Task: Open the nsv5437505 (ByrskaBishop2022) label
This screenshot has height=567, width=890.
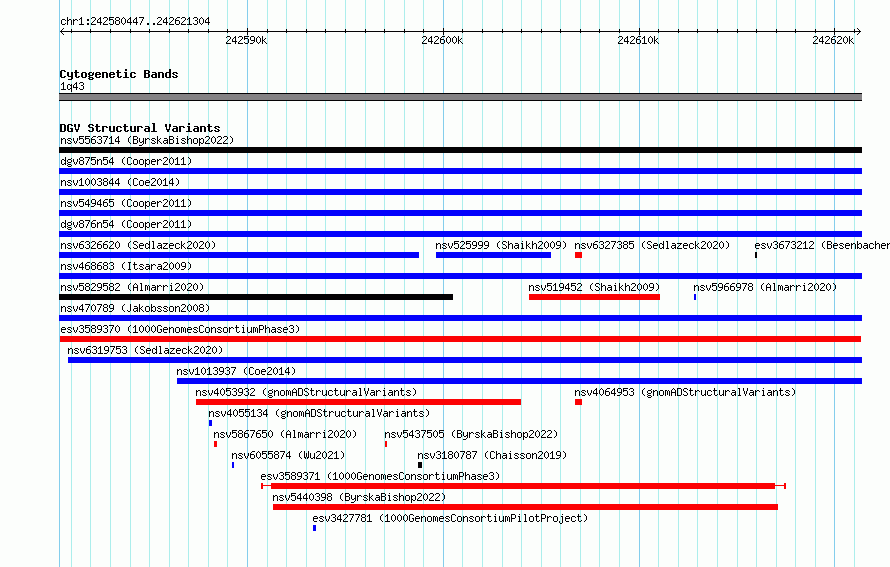Action: pyautogui.click(x=471, y=434)
